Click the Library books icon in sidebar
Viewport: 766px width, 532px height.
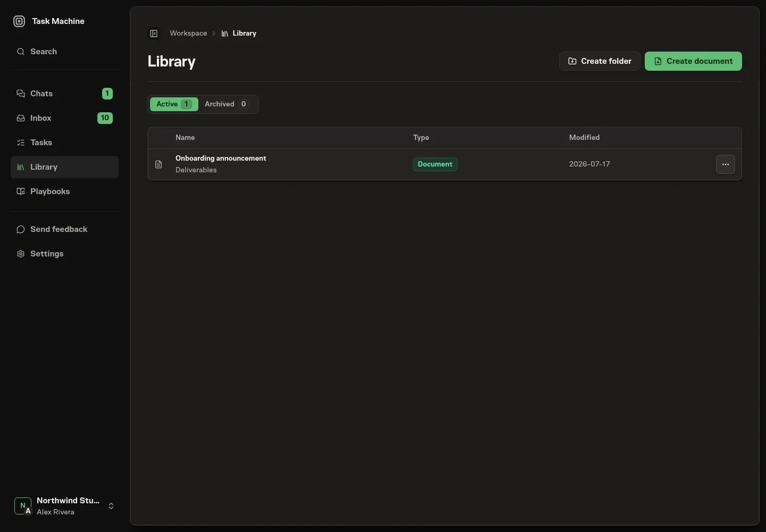[x=21, y=167]
